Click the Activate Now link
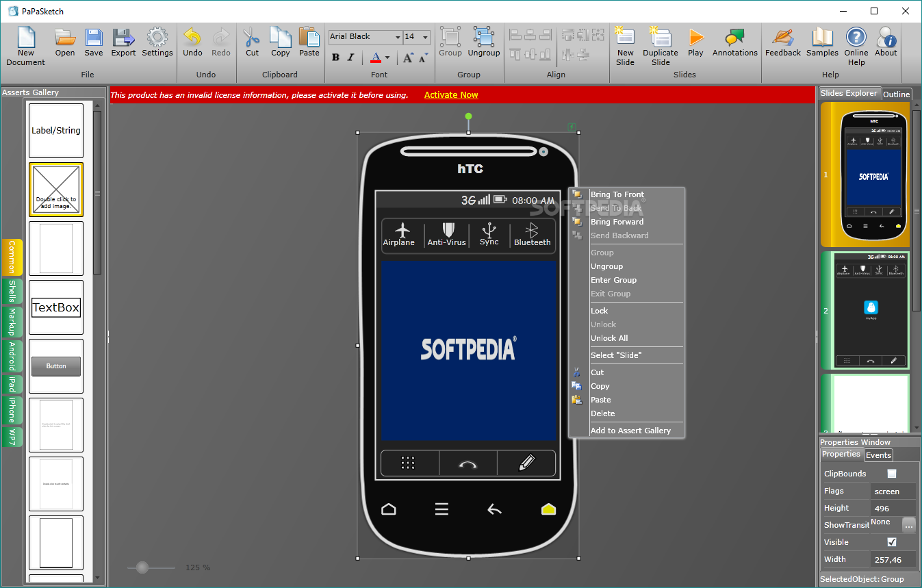Viewport: 922px width, 588px height. (451, 95)
